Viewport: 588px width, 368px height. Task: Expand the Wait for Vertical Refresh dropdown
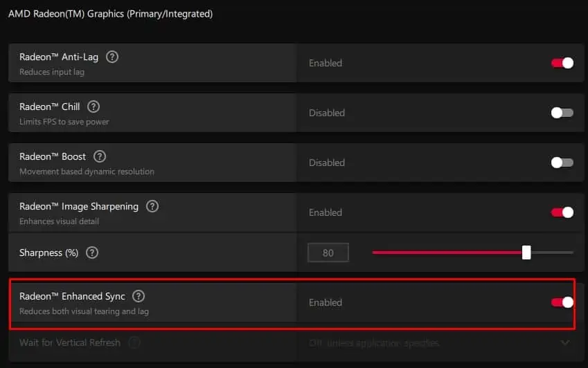click(x=565, y=343)
